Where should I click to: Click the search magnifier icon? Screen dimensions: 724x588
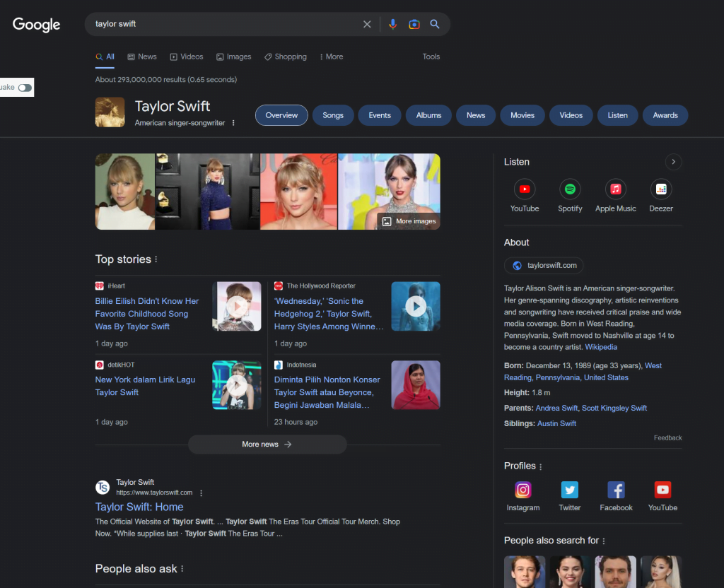point(435,24)
